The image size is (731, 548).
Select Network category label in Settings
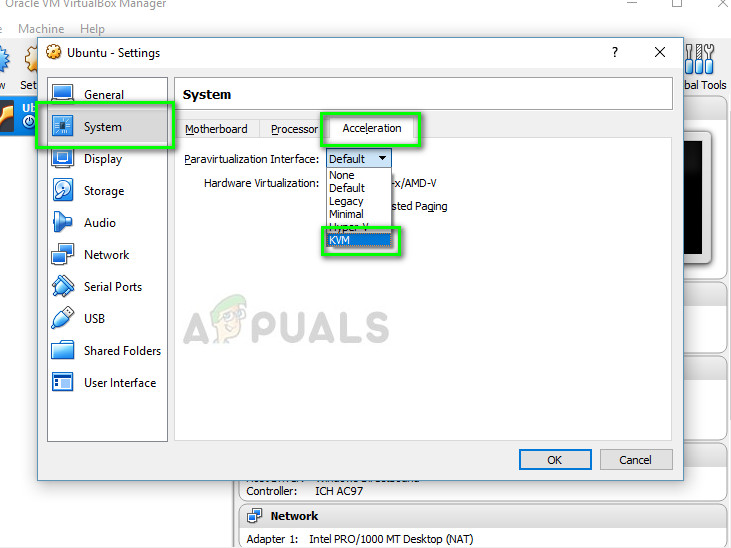107,255
